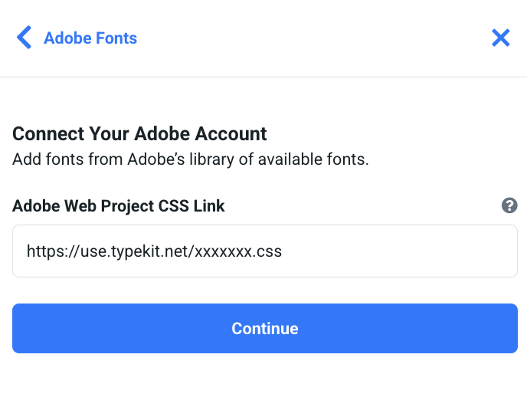
Task: Tap the blue Continue bar
Action: tap(265, 328)
